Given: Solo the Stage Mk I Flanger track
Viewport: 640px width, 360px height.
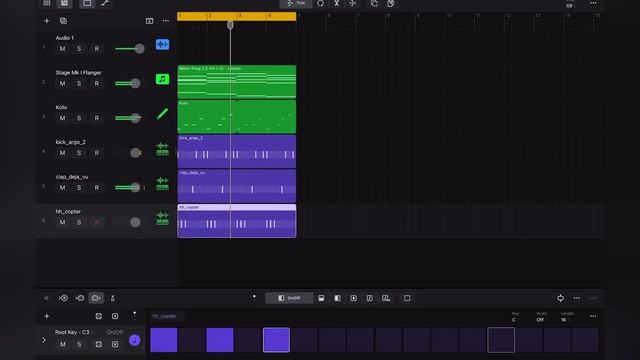Looking at the screenshot, I should coord(79,83).
